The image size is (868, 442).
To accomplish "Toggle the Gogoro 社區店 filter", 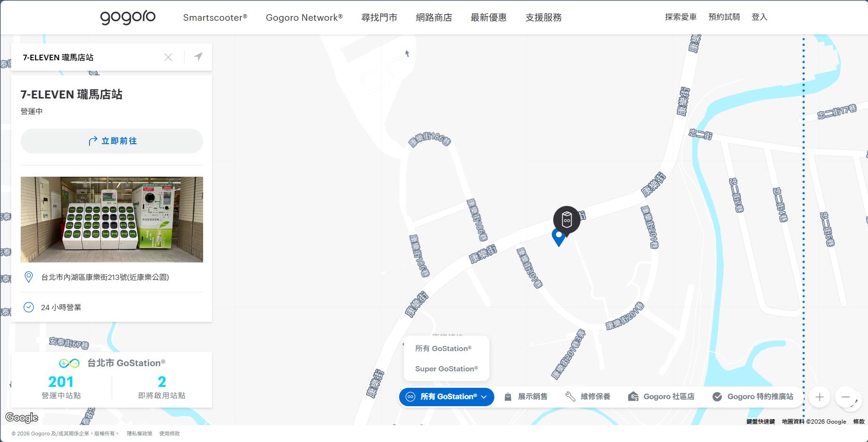I will click(x=662, y=397).
